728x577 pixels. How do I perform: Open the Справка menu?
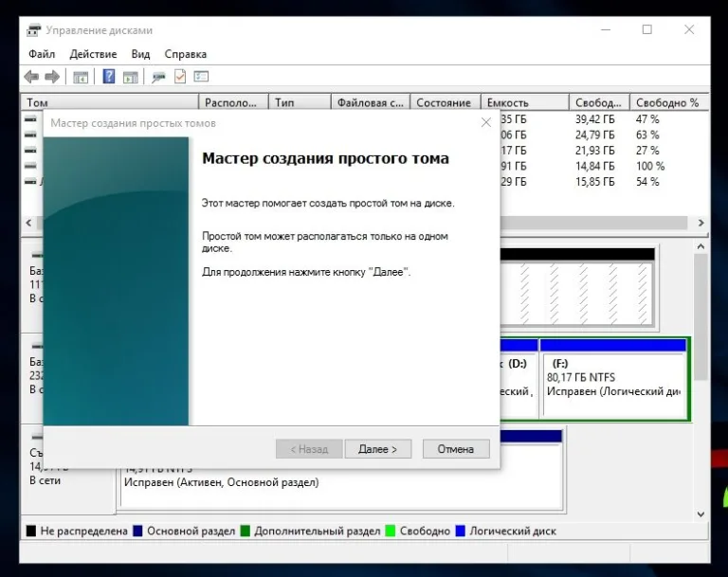click(185, 54)
